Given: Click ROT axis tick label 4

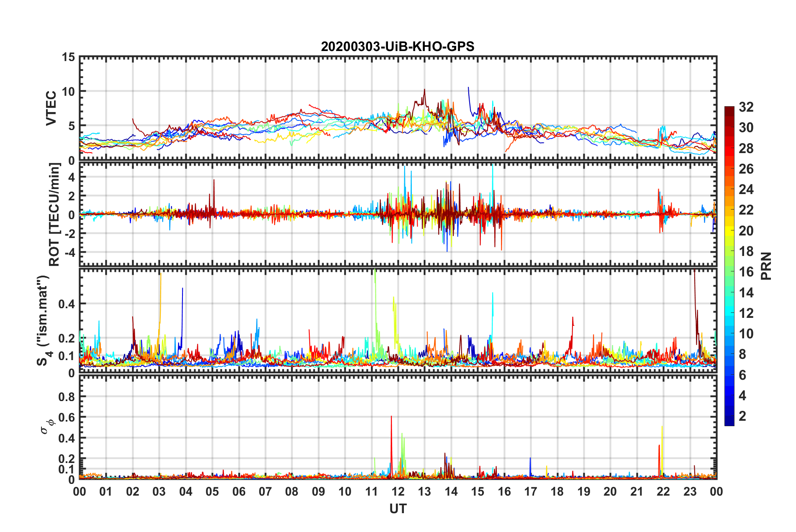Looking at the screenshot, I should pyautogui.click(x=72, y=177).
